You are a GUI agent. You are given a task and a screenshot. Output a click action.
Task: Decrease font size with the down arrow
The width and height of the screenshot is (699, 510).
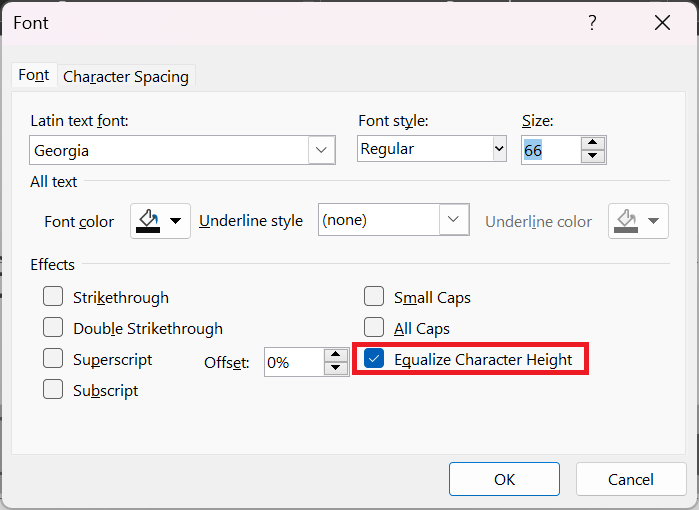coord(593,156)
